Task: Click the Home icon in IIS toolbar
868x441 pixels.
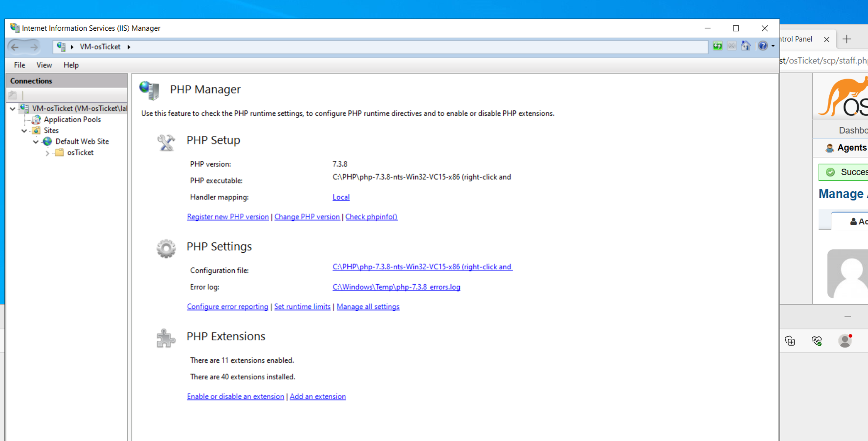Action: tap(746, 46)
